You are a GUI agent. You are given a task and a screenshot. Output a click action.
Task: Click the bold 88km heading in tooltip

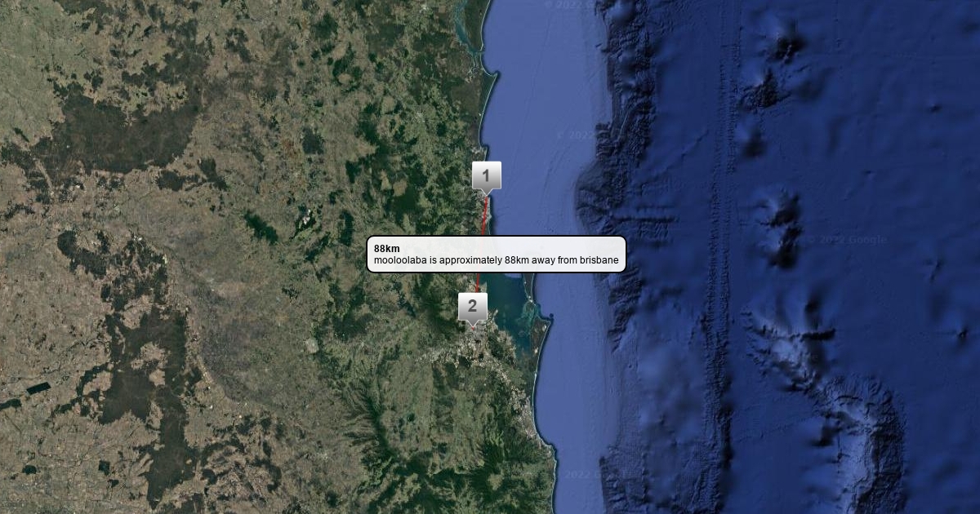386,248
